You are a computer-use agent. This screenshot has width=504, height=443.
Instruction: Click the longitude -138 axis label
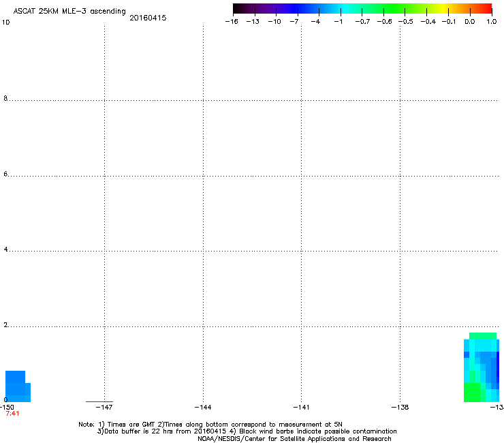pos(400,408)
